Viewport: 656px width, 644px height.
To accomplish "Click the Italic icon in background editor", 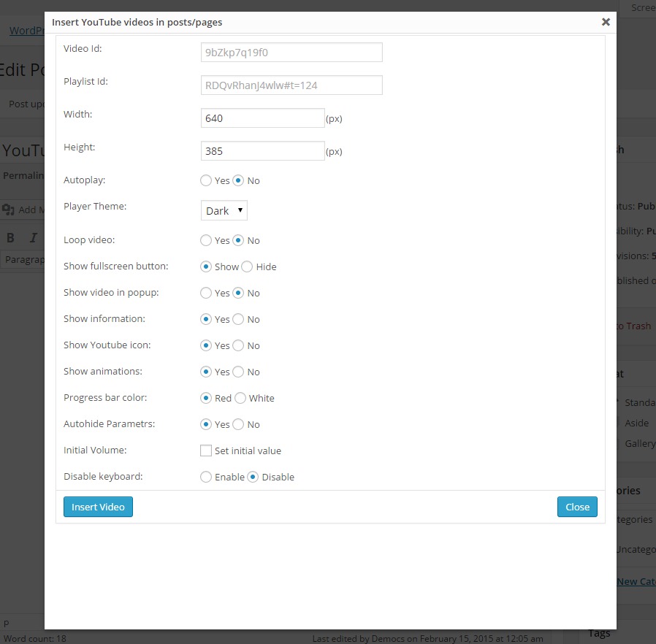I will coord(34,238).
